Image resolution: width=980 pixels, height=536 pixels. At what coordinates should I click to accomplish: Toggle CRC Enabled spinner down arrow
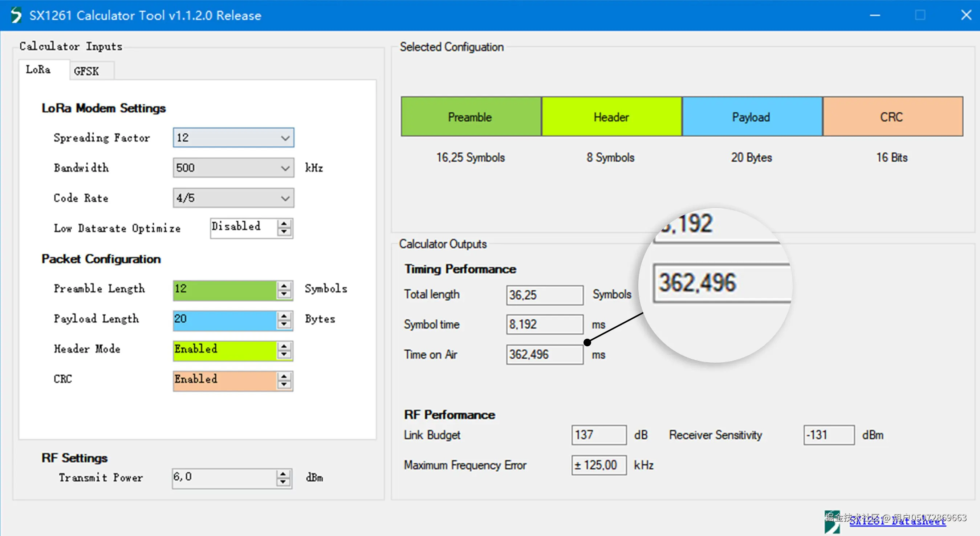pyautogui.click(x=284, y=384)
